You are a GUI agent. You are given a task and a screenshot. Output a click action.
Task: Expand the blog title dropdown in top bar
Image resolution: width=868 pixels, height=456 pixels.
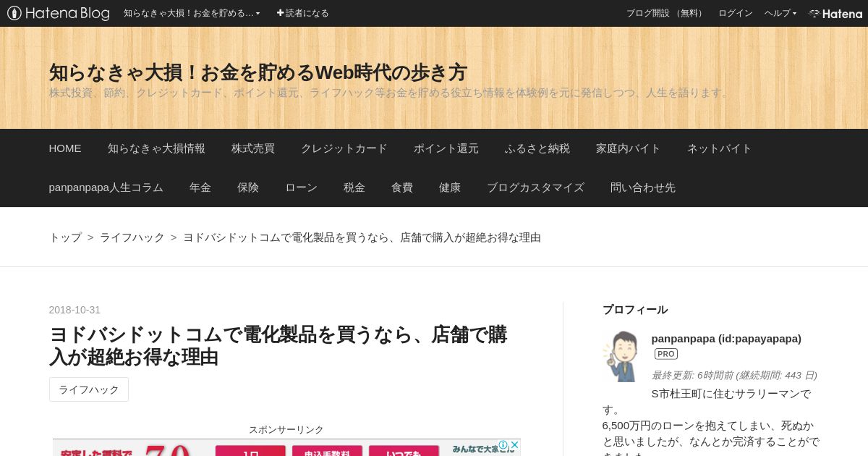click(192, 13)
